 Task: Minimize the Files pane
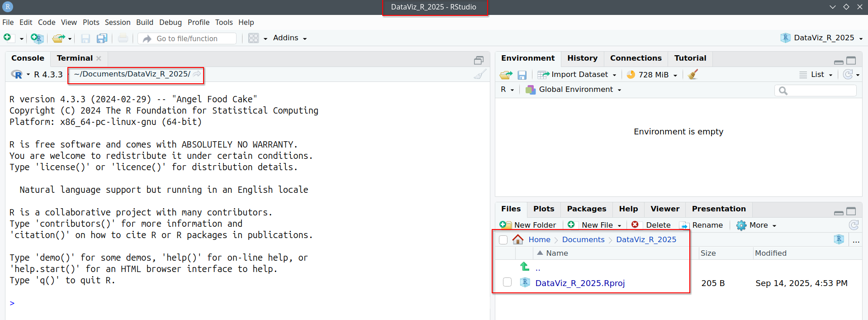click(839, 213)
